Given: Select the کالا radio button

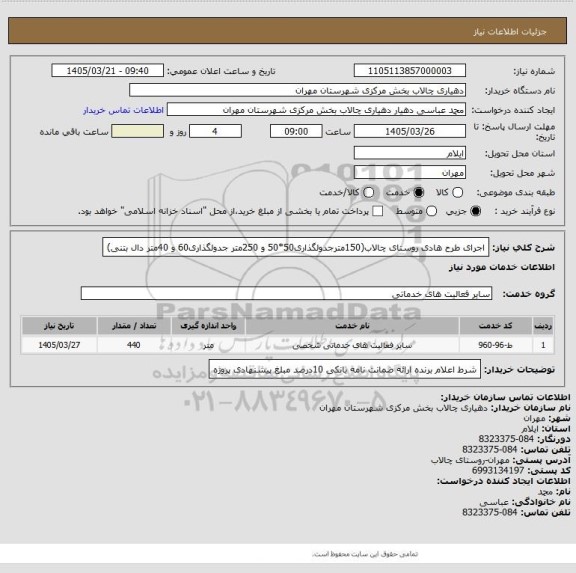Looking at the screenshot, I should pos(457,192).
